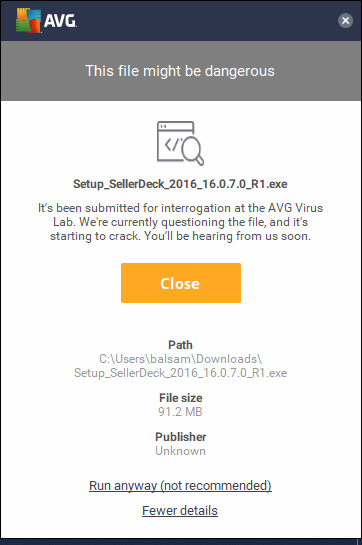
Task: Choose Run anyway (not recommended)
Action: tap(180, 486)
